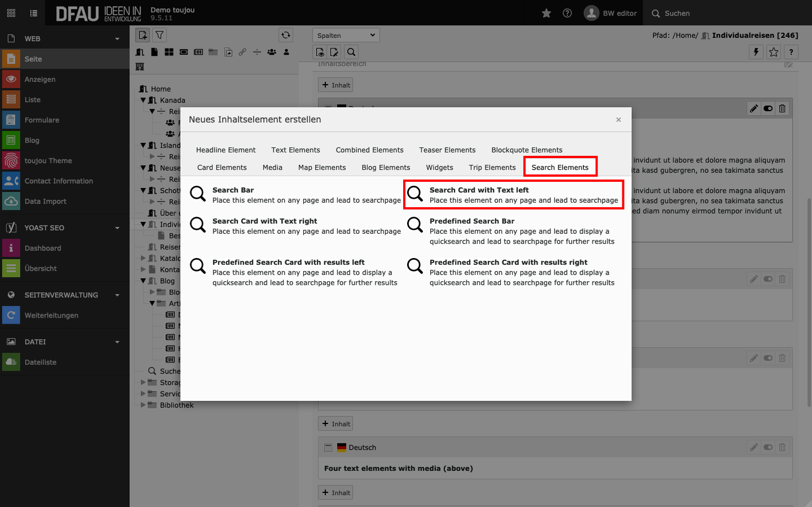This screenshot has width=812, height=507.
Task: Click the filter icon above page tree
Action: 160,35
